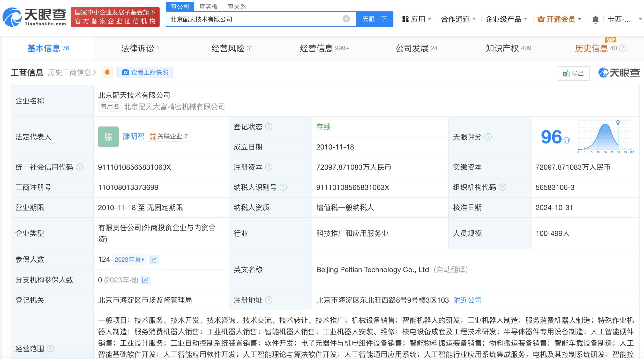Click the 天眼查 logo in header

pos(34,17)
